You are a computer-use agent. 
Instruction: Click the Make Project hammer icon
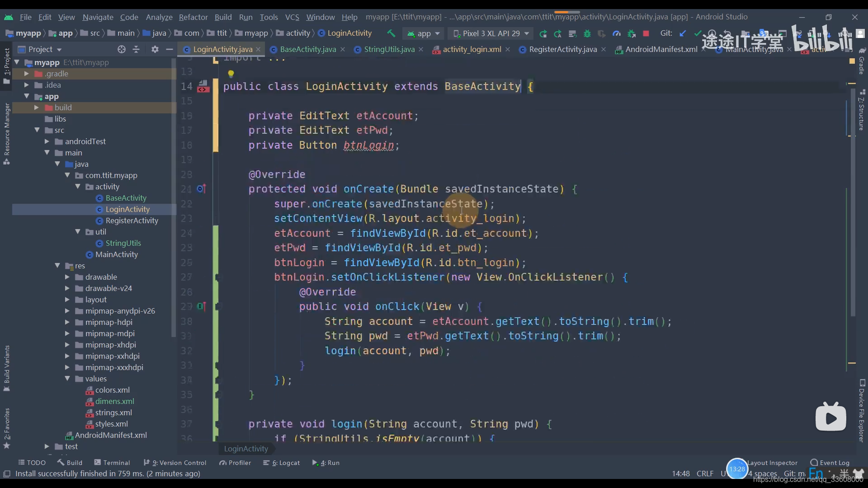tap(391, 33)
